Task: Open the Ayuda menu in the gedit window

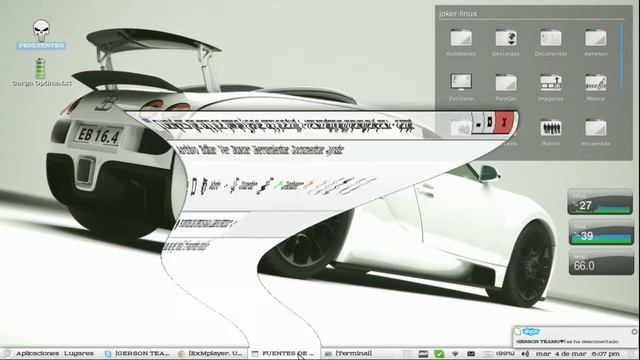Action: 335,150
